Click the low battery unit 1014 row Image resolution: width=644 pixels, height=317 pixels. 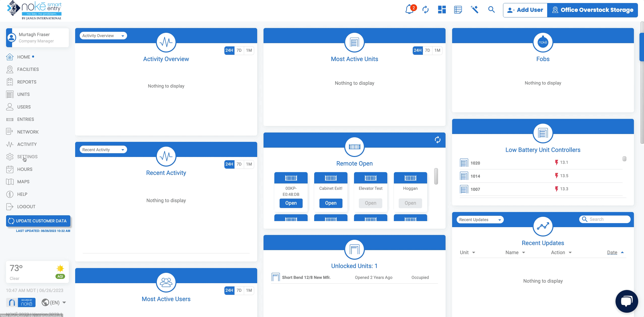point(541,176)
